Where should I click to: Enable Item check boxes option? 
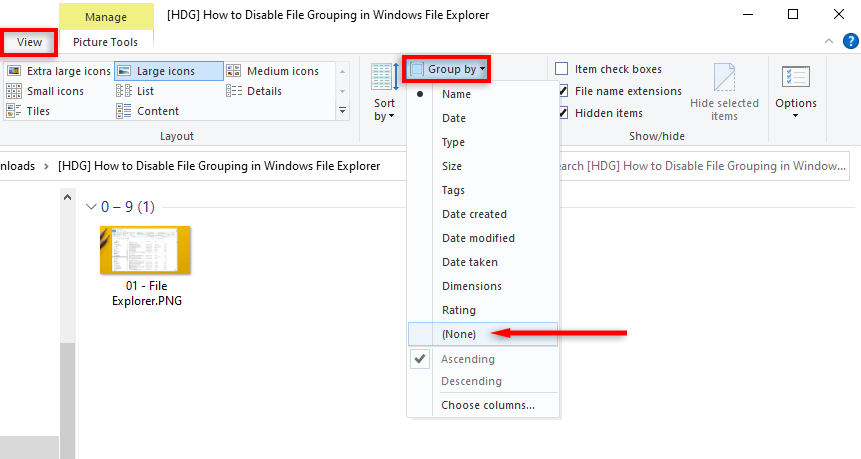click(562, 69)
